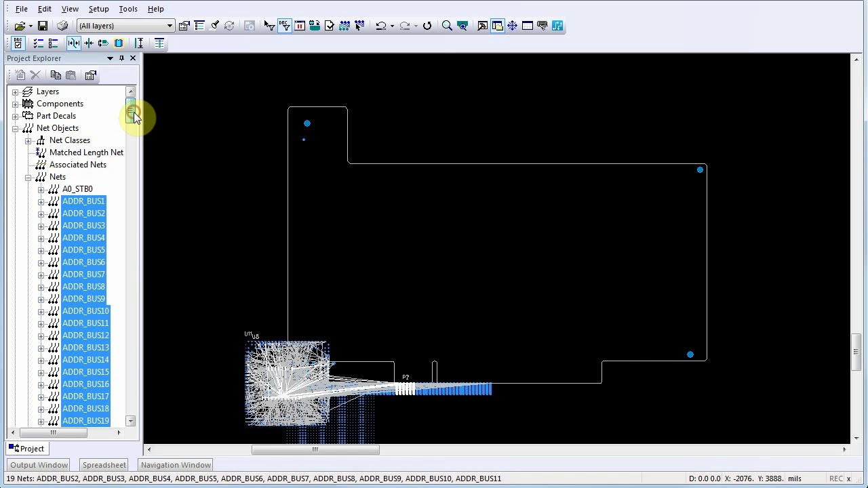Collapse the Nets tree node
Viewport: 868px width, 488px height.
pyautogui.click(x=28, y=177)
